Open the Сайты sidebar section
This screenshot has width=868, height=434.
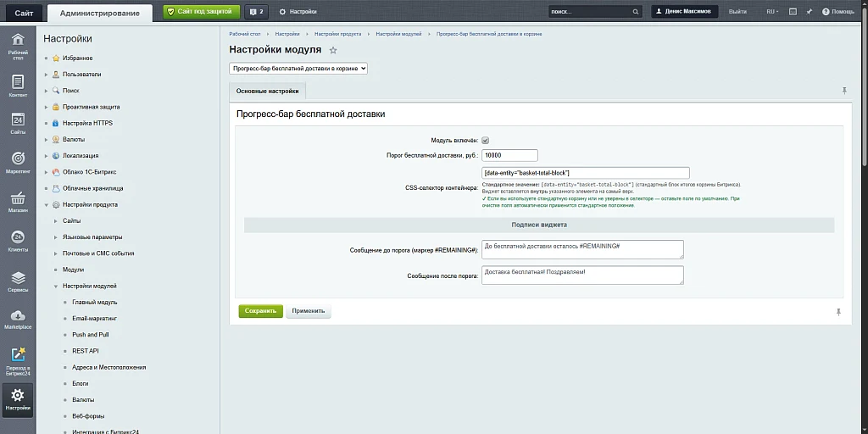pyautogui.click(x=18, y=124)
